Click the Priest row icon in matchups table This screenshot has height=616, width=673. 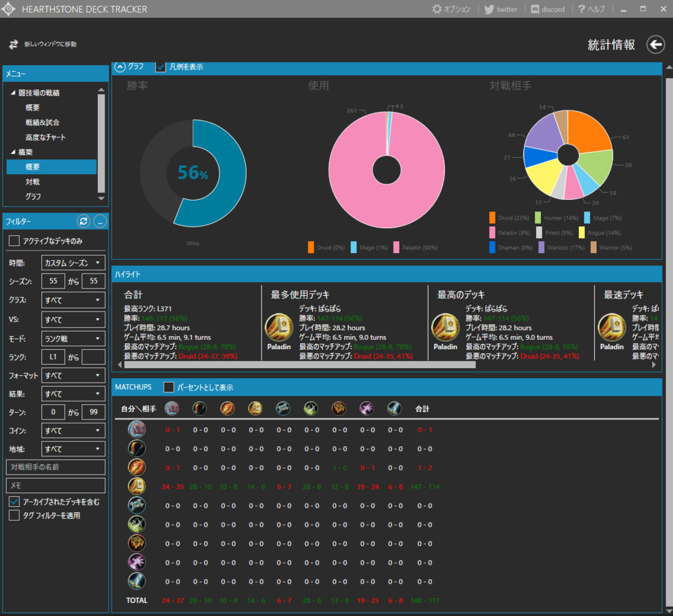click(x=137, y=506)
